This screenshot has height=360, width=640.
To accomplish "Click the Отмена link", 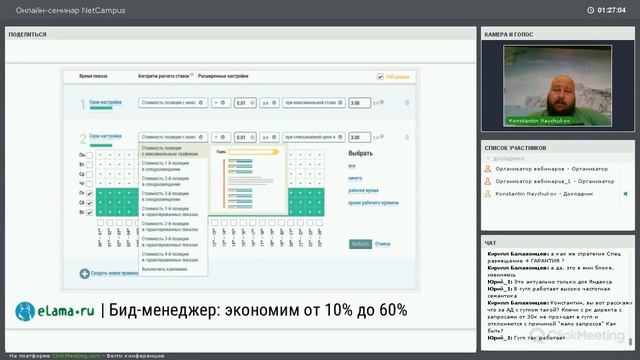I will coord(382,244).
